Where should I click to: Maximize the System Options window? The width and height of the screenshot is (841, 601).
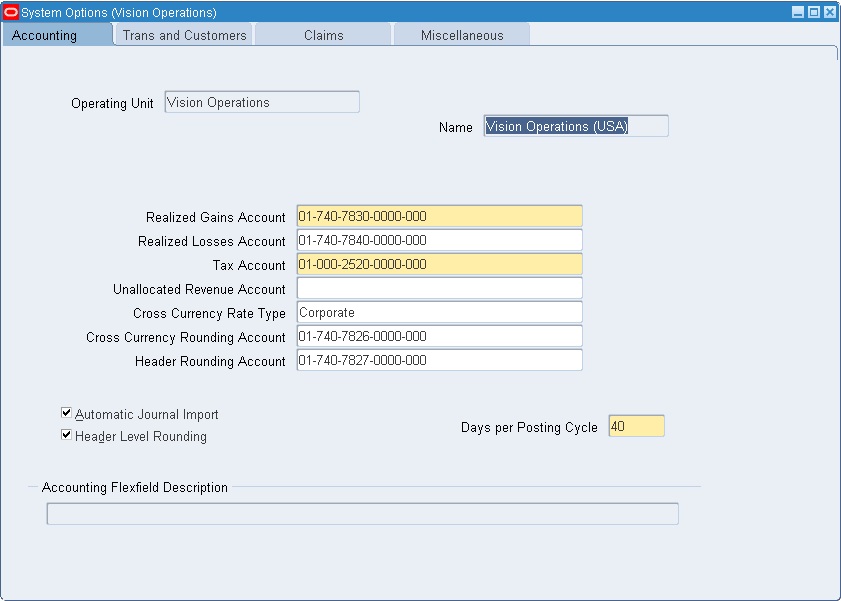(x=814, y=12)
